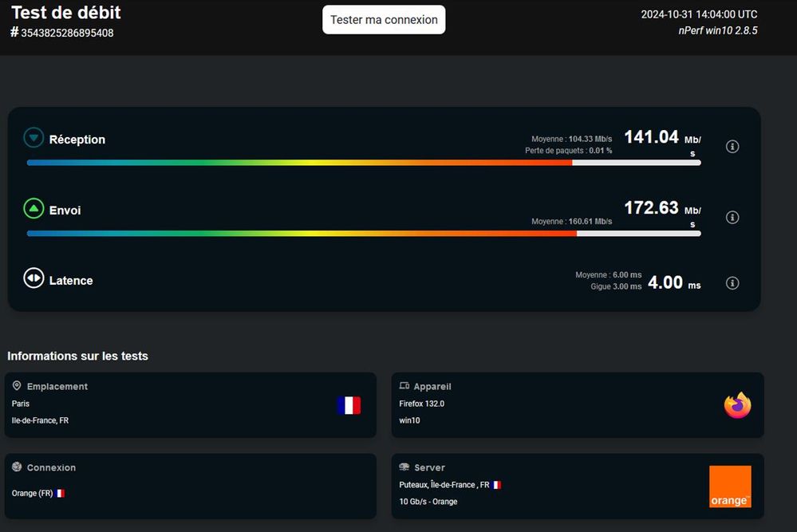Viewport: 797px width, 532px height.
Task: Click the Latence double-arrow icon
Action: click(x=34, y=279)
